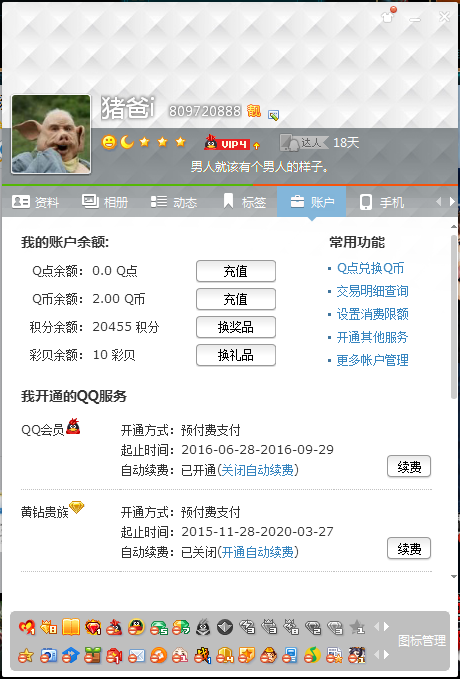
Task: Click the scrollbar down arrow
Action: tap(454, 577)
